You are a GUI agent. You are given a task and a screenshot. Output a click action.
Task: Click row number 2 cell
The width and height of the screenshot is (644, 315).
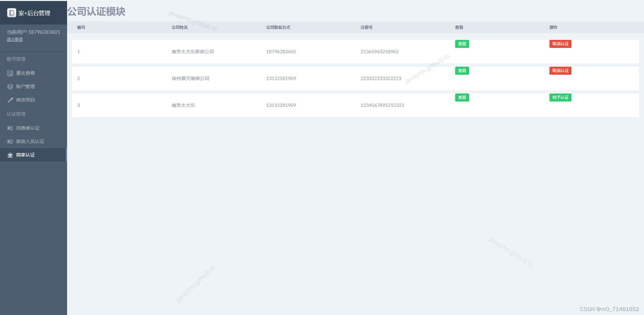click(78, 78)
